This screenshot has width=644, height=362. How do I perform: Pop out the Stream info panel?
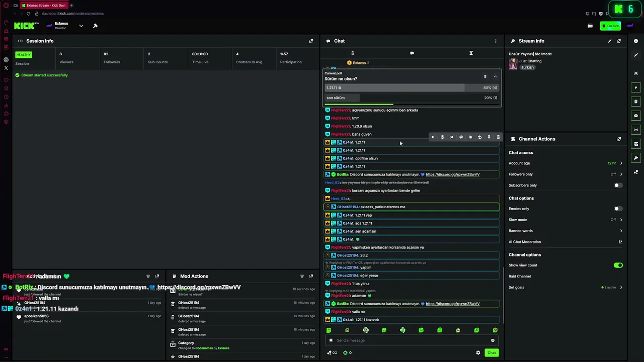[x=619, y=41]
